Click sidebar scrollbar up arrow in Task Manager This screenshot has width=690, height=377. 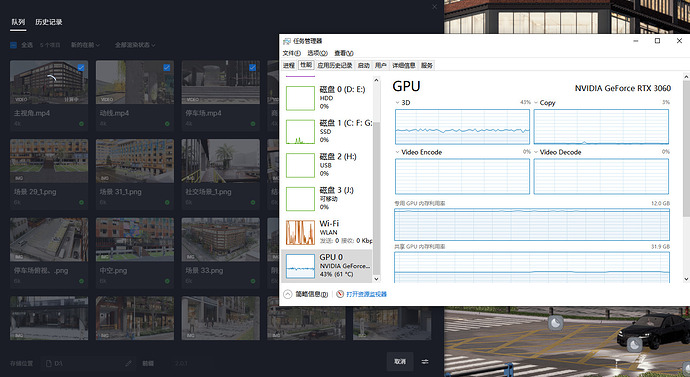[x=376, y=80]
